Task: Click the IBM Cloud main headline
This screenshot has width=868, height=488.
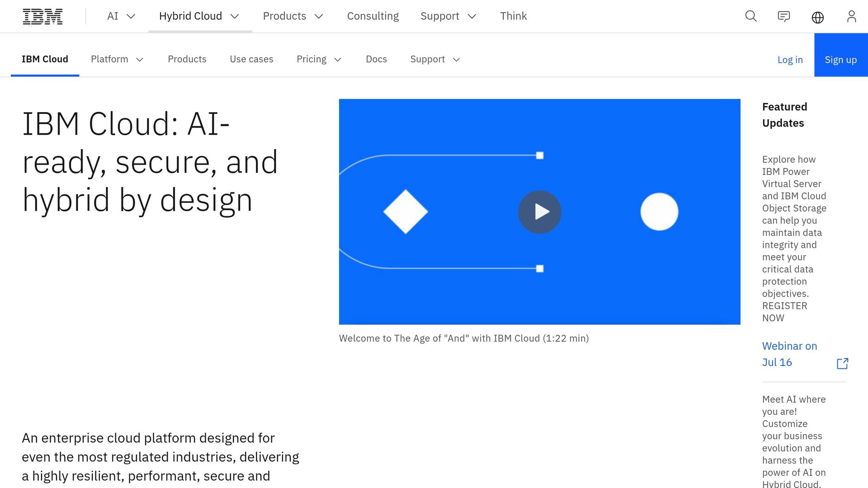Action: [150, 162]
